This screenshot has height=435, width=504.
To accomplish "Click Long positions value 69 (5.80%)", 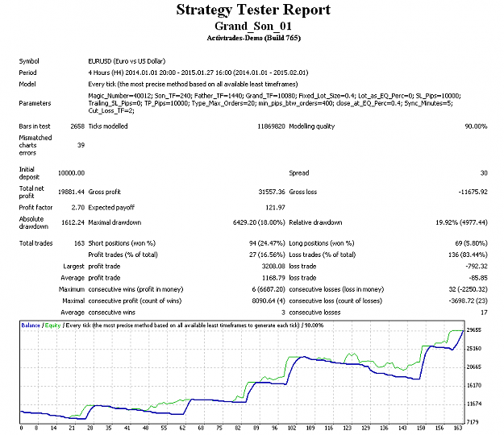I will click(471, 243).
